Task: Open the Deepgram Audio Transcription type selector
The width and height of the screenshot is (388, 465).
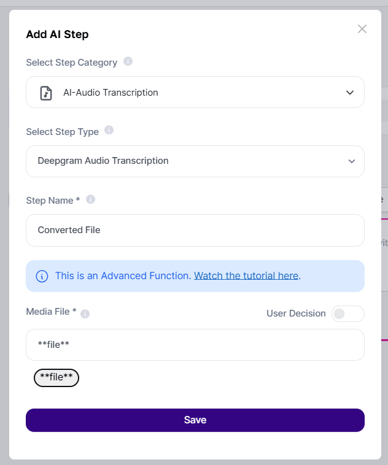Action: [x=195, y=161]
